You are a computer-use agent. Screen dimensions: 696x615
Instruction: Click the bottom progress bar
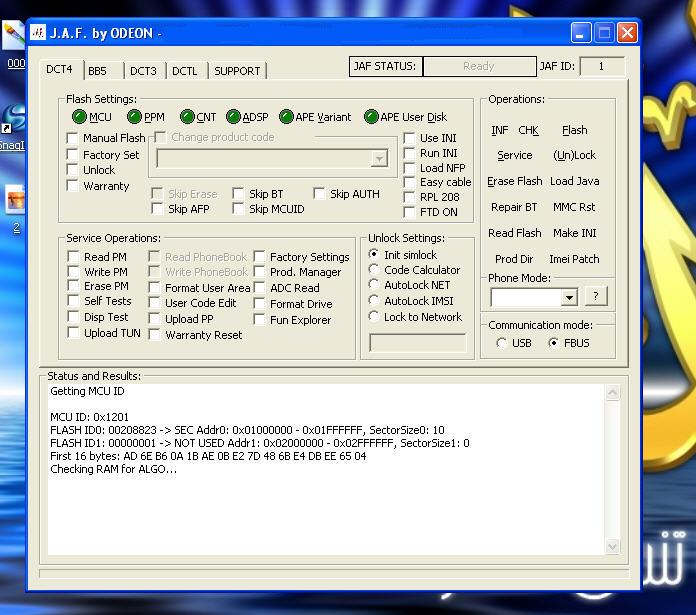pos(334,574)
